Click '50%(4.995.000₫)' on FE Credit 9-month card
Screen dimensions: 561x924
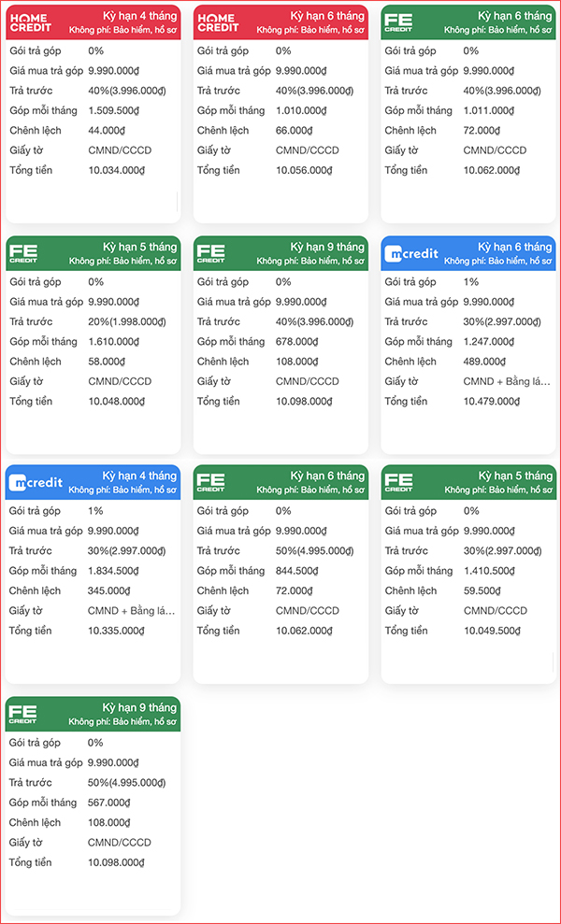(127, 783)
